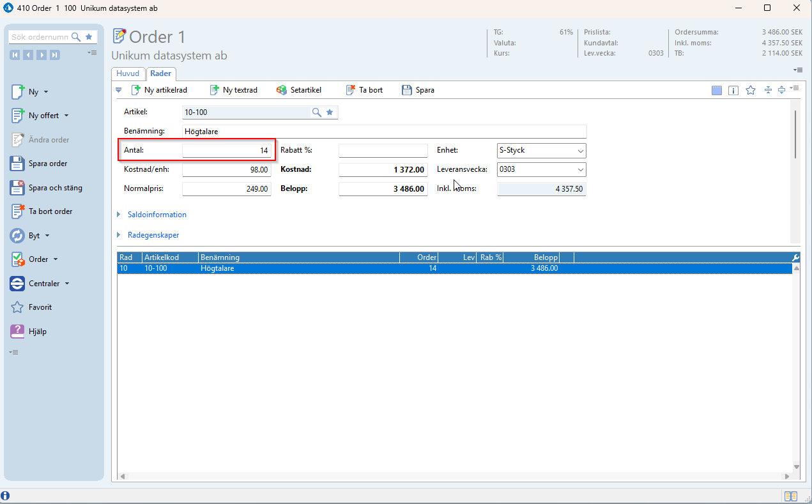Open the Enhet S-Styck dropdown
Image resolution: width=812 pixels, height=504 pixels.
[580, 151]
